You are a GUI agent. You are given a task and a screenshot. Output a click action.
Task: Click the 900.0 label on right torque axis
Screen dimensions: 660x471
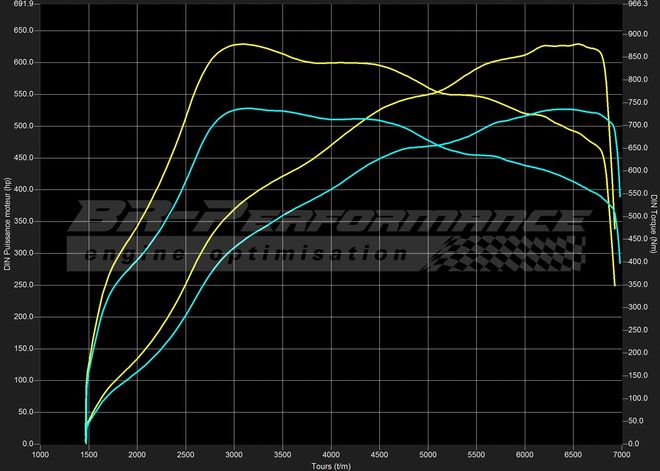(x=637, y=33)
